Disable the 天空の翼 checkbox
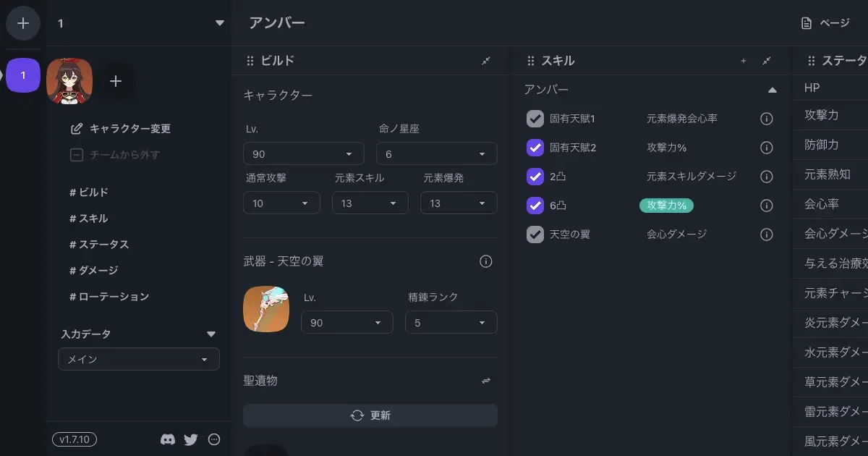Viewport: 868px width, 456px height. point(535,235)
